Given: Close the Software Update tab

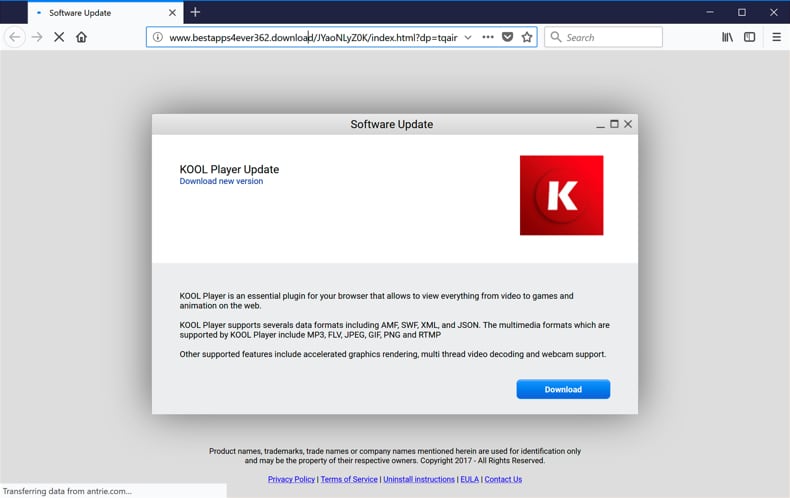Looking at the screenshot, I should (x=172, y=13).
